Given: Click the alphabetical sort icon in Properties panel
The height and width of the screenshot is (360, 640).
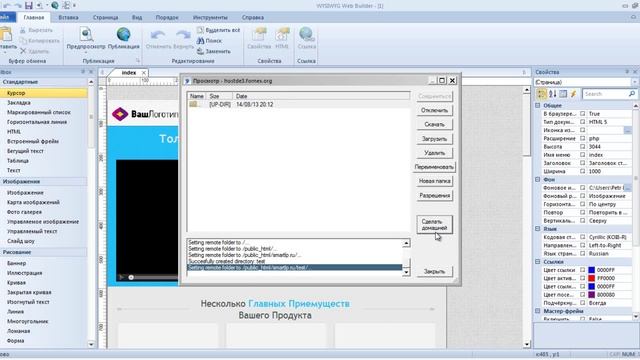Looking at the screenshot, I should click(552, 94).
